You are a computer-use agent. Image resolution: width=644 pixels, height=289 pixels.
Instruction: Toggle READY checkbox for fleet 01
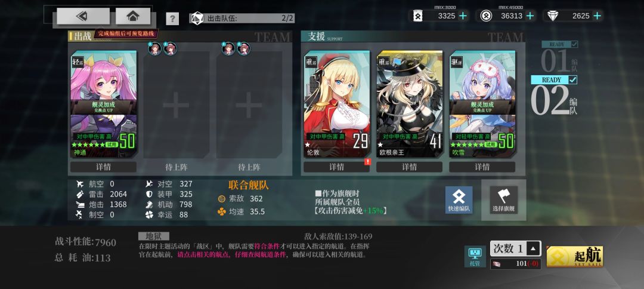(575, 44)
